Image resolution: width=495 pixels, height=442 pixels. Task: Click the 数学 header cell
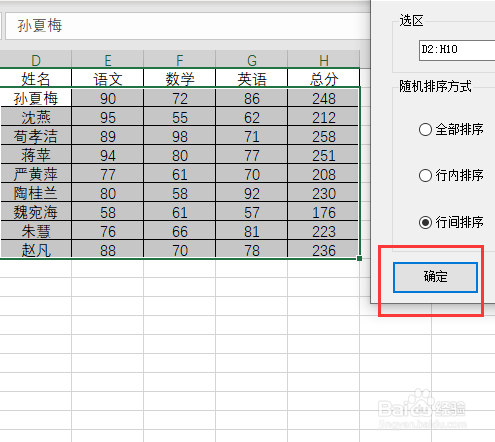[x=180, y=79]
